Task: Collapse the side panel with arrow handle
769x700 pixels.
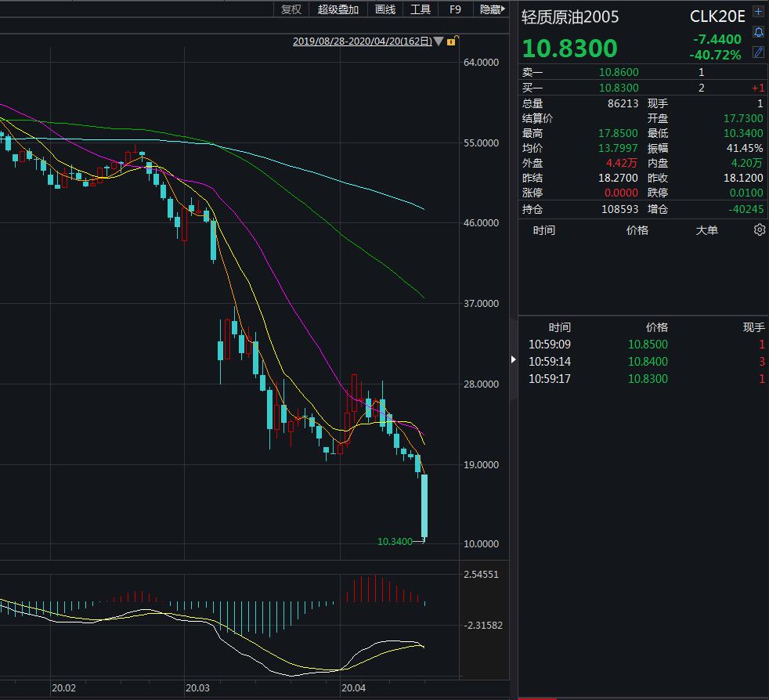Action: [514, 359]
